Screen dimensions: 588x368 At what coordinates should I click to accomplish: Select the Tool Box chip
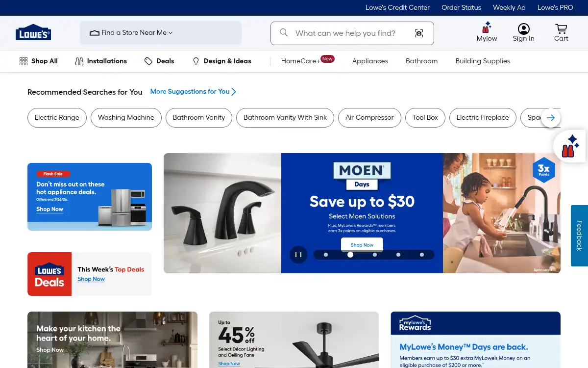coord(425,118)
